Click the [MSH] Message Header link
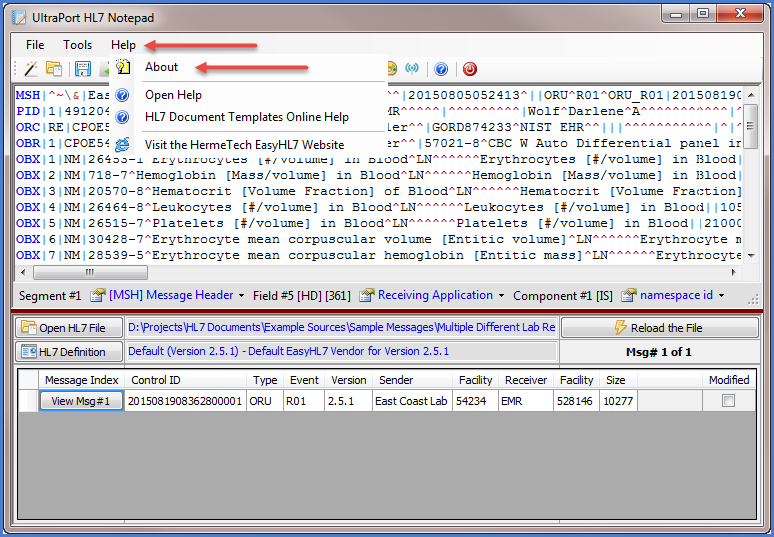Viewport: 774px width, 537px height. tap(171, 295)
